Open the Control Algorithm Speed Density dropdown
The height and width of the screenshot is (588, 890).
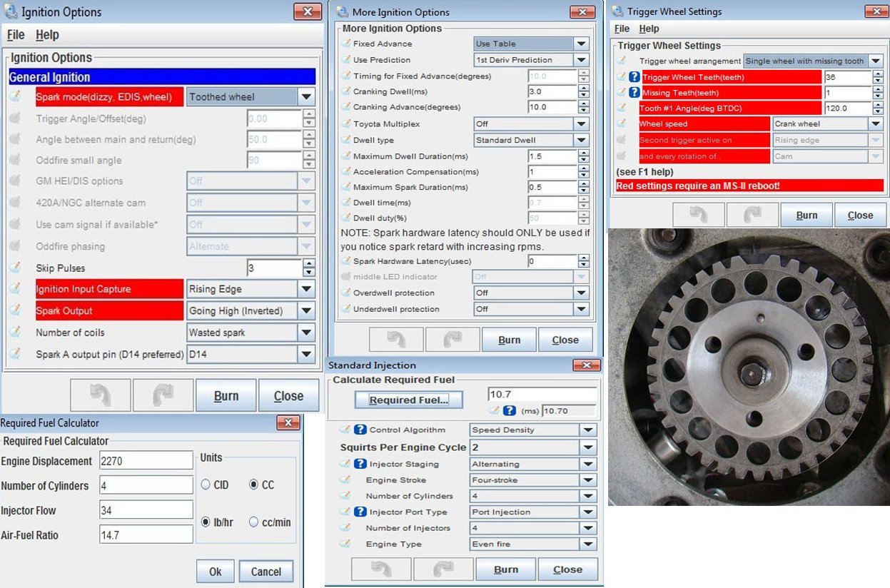click(x=587, y=430)
